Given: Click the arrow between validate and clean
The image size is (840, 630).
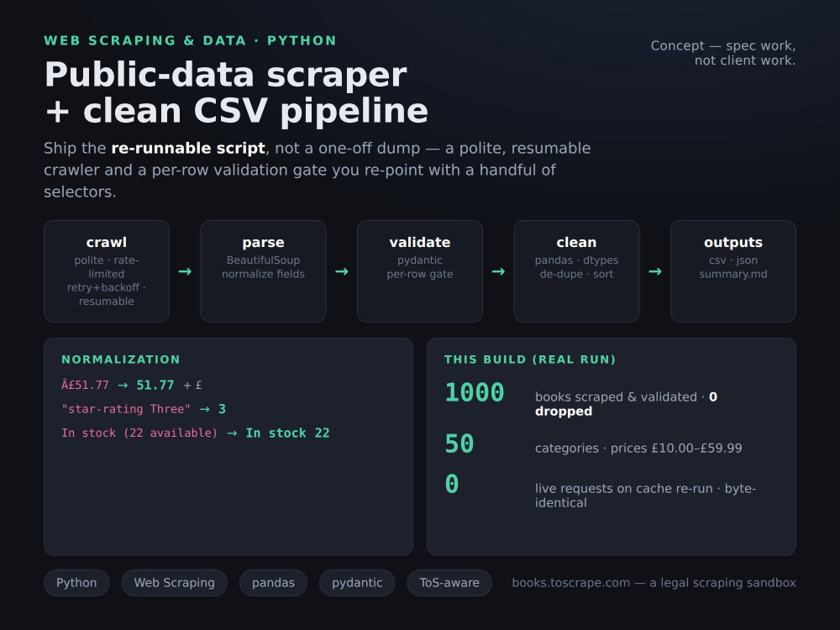Looking at the screenshot, I should tap(498, 271).
